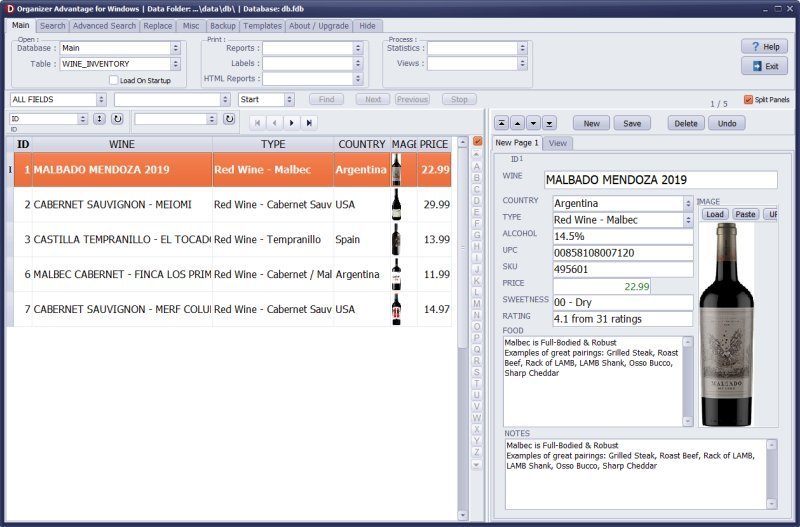Open the Table WINE_INVENTORY dropdown

(176, 64)
